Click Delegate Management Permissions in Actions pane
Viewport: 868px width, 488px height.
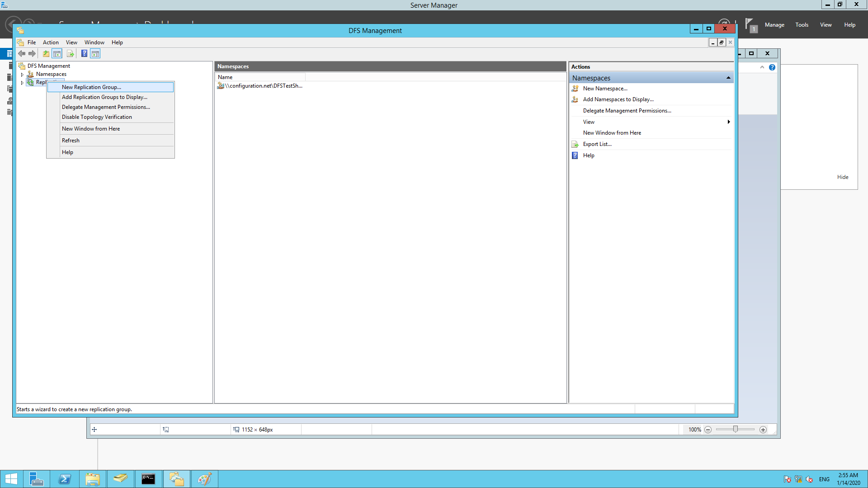pyautogui.click(x=627, y=110)
